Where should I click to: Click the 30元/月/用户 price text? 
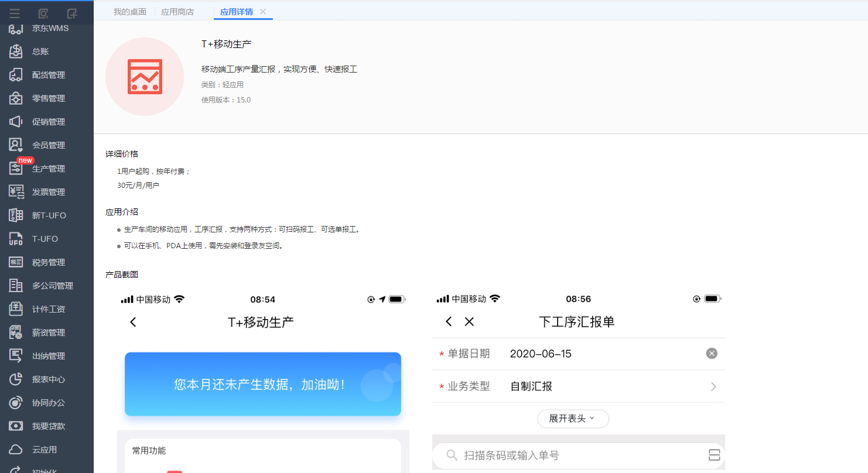click(x=138, y=185)
